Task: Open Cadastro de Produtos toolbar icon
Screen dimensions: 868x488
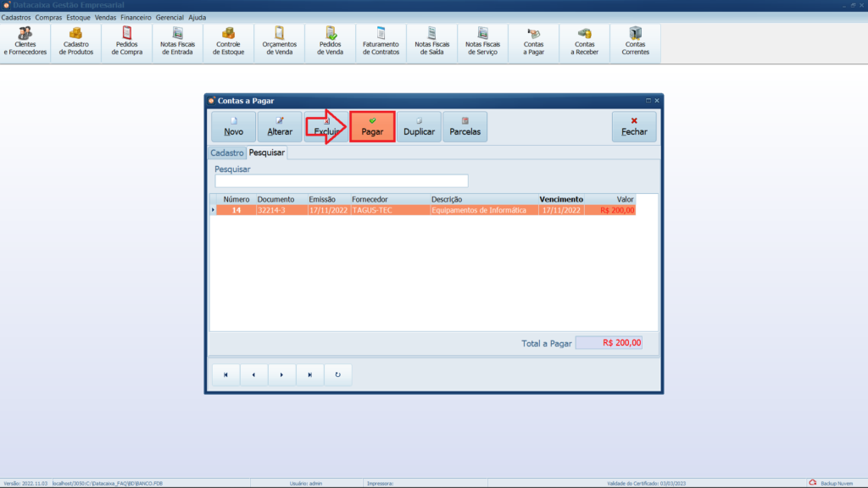Action: tap(76, 42)
